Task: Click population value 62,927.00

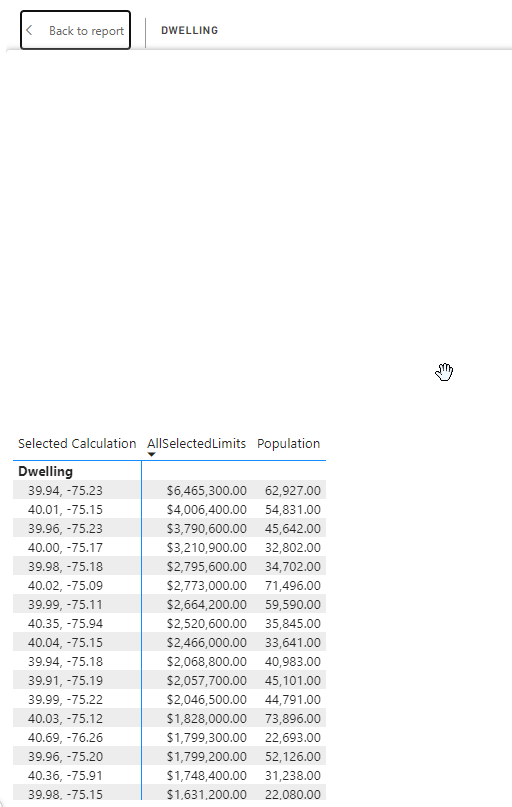Action: [293, 490]
